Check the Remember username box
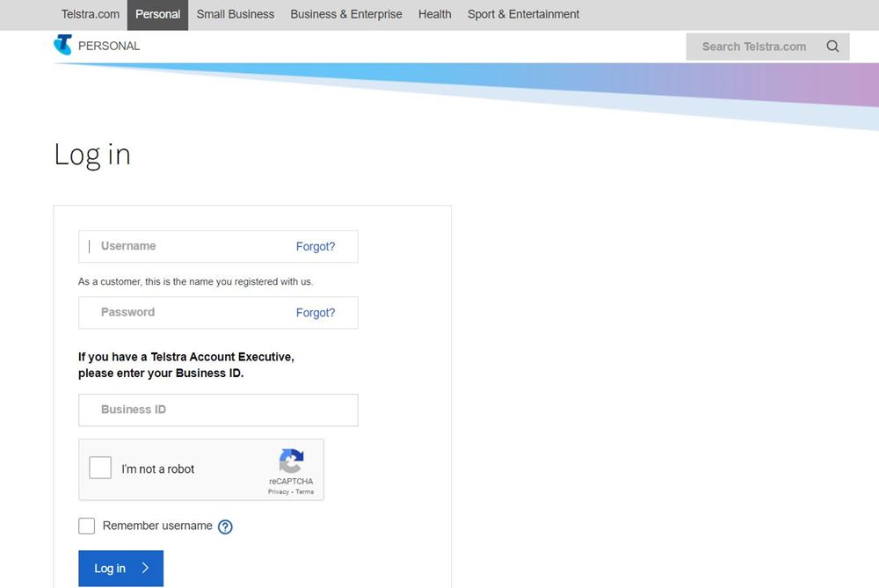The image size is (879, 588). (86, 525)
